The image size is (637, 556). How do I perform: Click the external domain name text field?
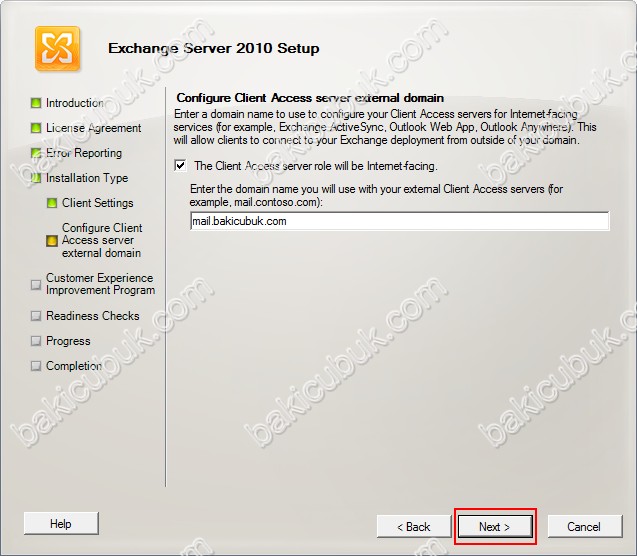pos(399,221)
